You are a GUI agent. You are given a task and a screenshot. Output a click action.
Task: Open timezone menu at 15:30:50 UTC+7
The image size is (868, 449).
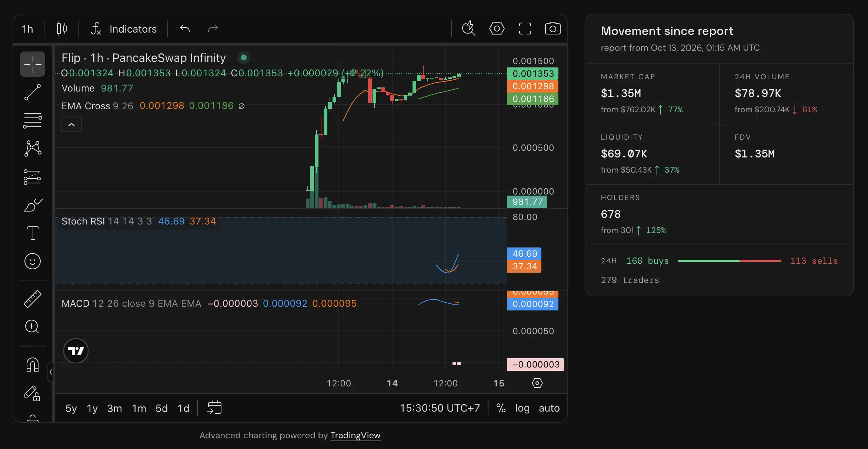coord(440,408)
